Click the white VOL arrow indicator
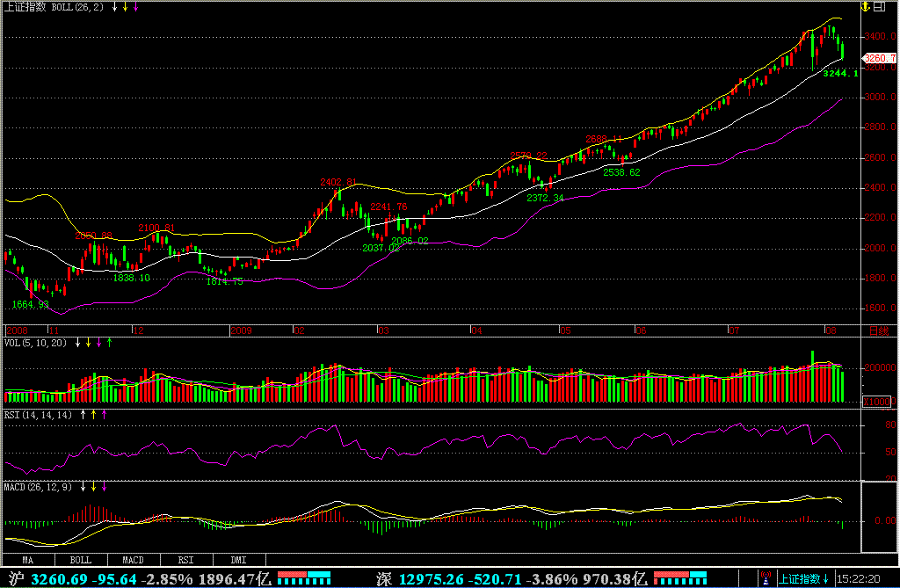Image resolution: width=900 pixels, height=588 pixels. click(x=77, y=343)
